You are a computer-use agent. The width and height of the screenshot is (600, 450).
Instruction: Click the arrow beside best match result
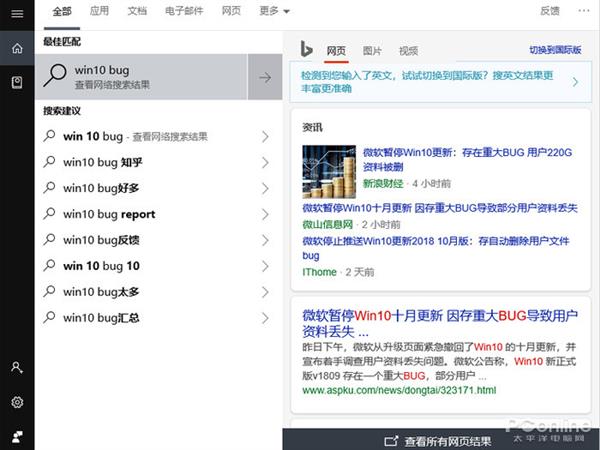click(265, 78)
